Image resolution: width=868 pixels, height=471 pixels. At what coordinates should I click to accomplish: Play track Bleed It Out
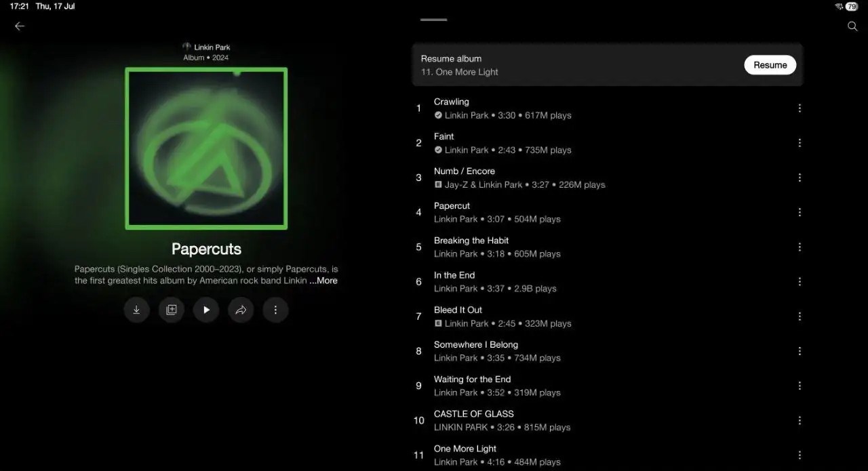607,316
